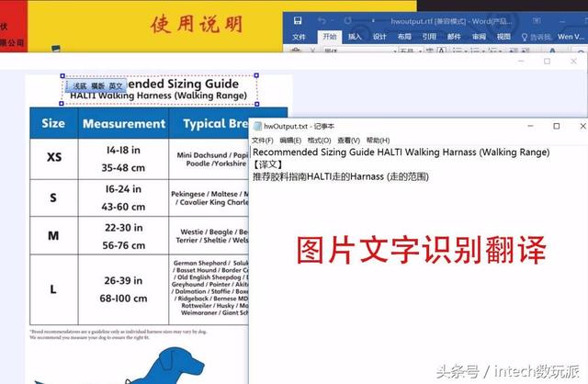Click the "Measurement" table header
Viewport: 588px width, 384px height.
pyautogui.click(x=124, y=124)
